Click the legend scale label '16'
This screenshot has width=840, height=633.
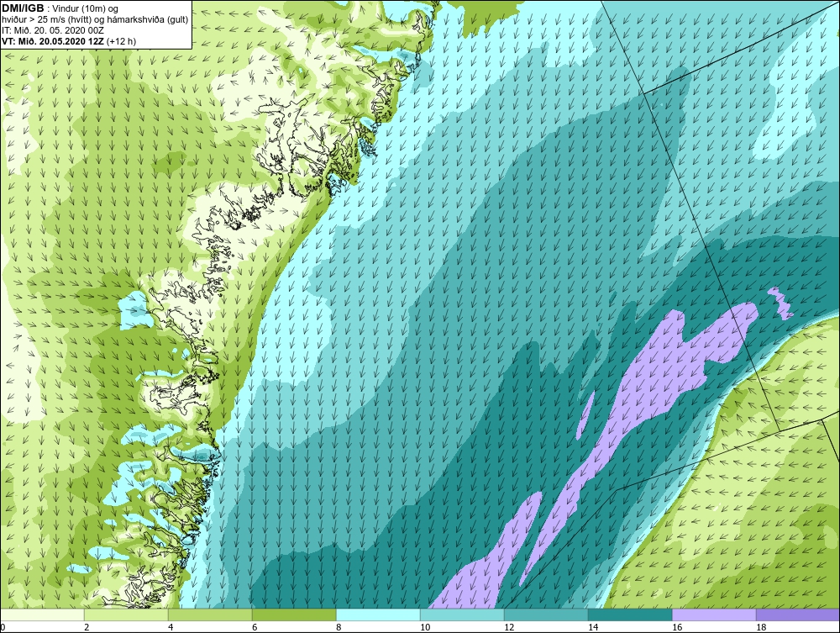pos(677,627)
